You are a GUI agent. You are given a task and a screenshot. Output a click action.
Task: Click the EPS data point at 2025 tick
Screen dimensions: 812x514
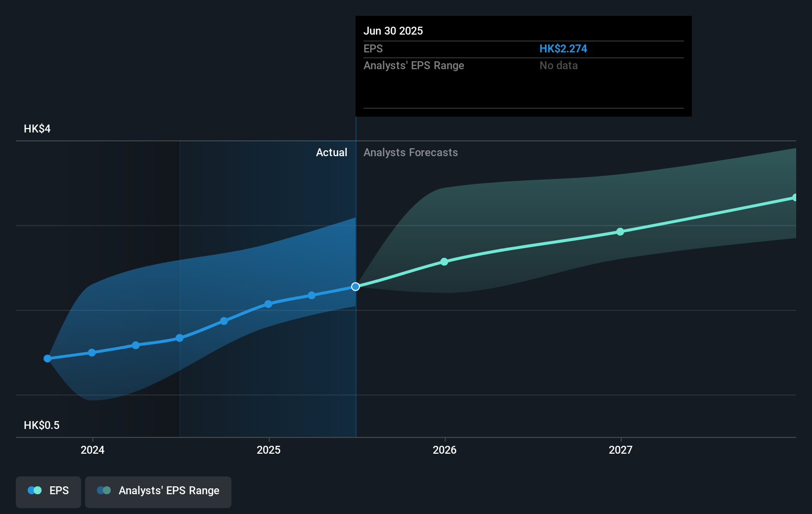(x=268, y=304)
